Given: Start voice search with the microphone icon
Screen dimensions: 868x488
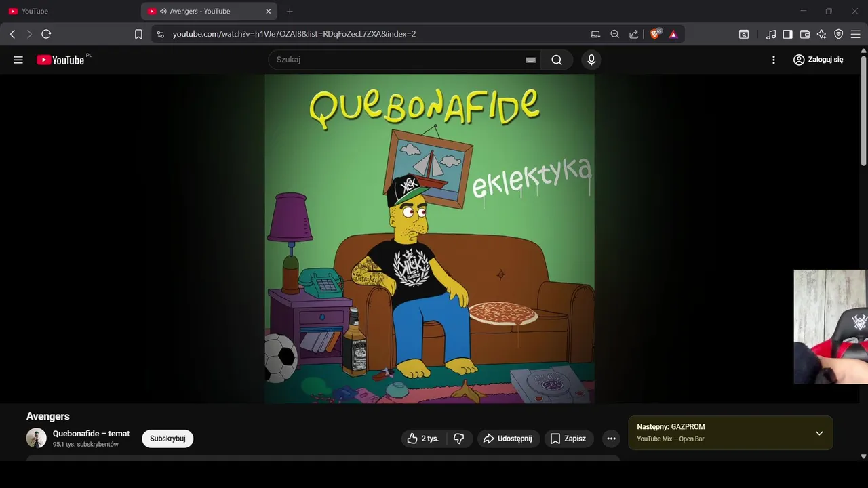Looking at the screenshot, I should point(591,60).
